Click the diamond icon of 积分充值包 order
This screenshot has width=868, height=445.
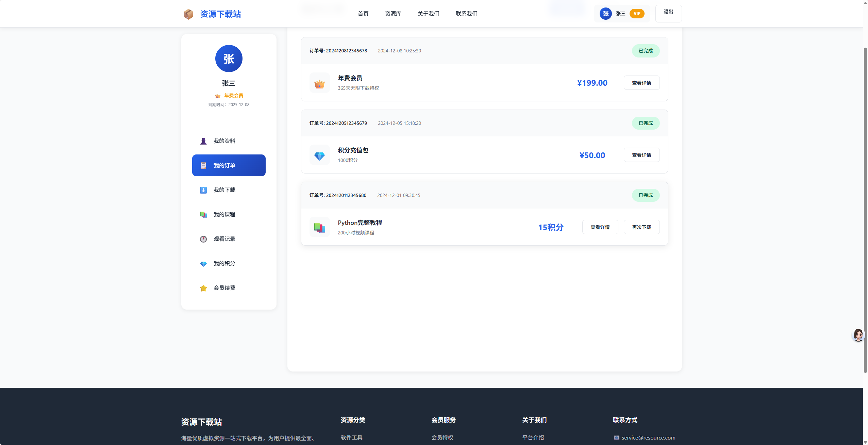pyautogui.click(x=319, y=155)
